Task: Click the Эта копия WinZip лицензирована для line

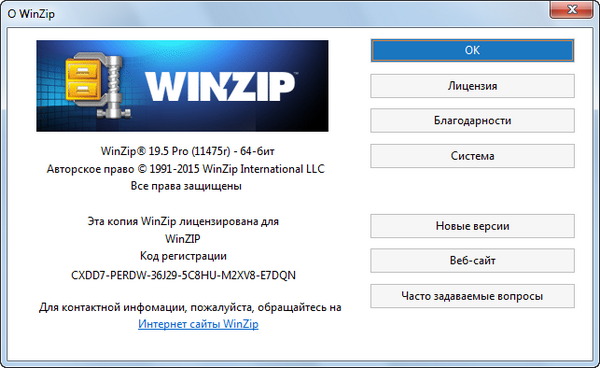Action: [x=183, y=221]
